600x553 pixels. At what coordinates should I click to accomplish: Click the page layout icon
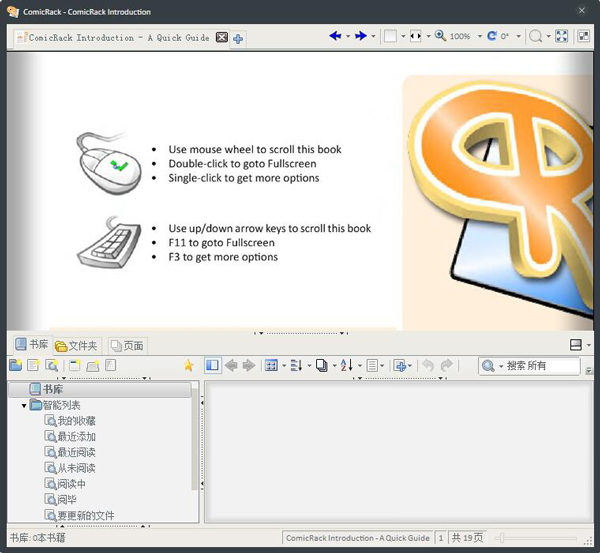390,36
